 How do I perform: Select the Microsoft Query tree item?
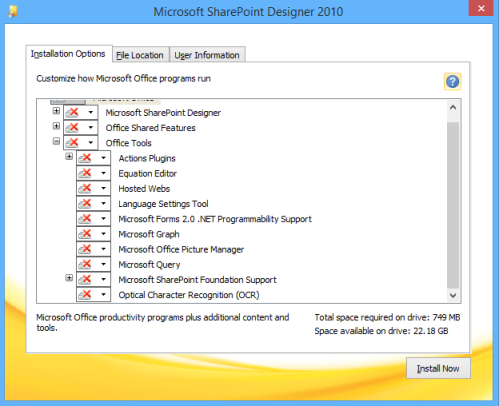149,265
